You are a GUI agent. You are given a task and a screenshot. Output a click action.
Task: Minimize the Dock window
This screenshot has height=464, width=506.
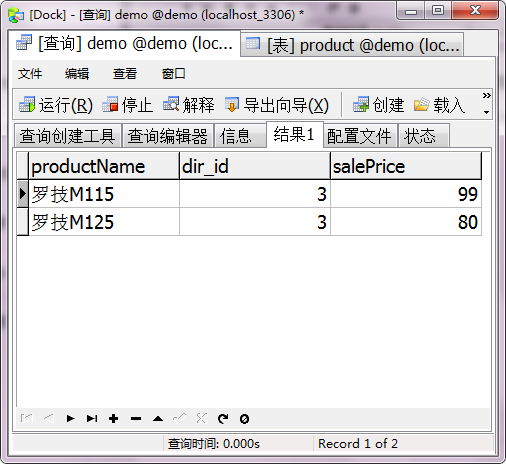coord(411,11)
